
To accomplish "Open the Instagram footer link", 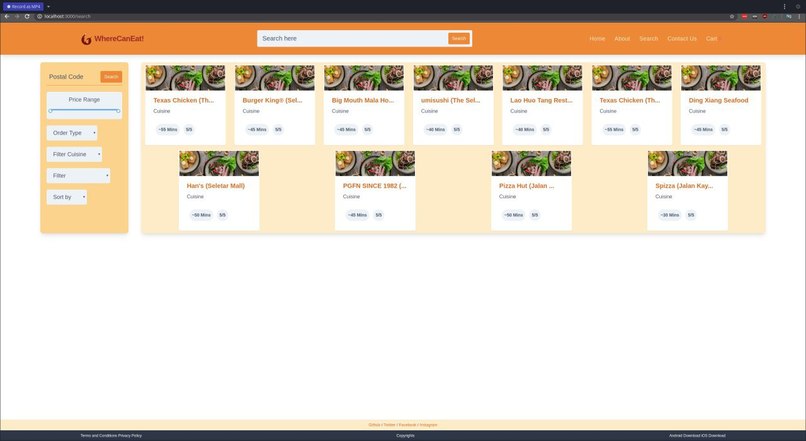I will click(x=429, y=425).
